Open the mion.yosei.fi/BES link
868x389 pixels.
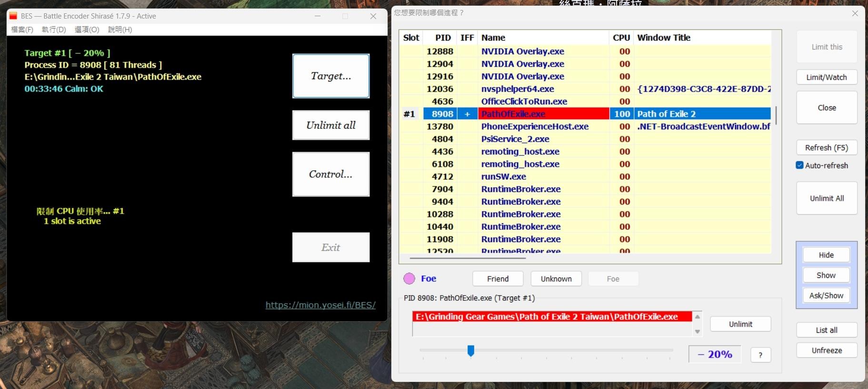click(x=320, y=305)
